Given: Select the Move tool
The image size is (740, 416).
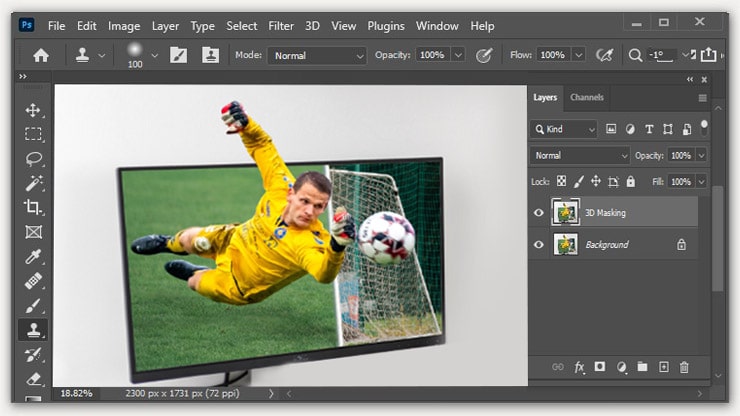Looking at the screenshot, I should pyautogui.click(x=33, y=110).
